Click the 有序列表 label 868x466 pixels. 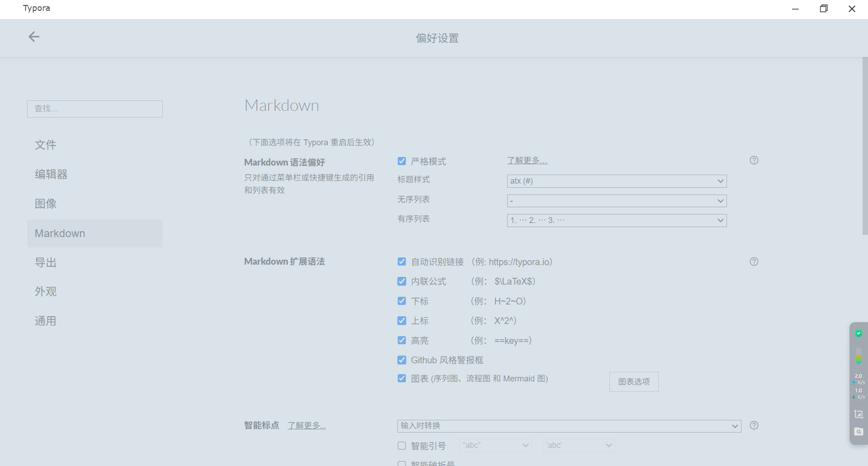pyautogui.click(x=413, y=219)
